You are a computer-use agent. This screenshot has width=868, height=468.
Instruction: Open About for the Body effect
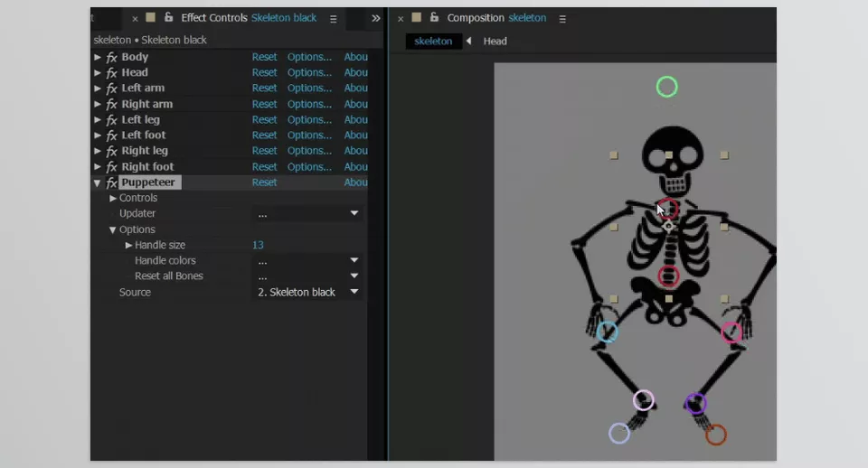point(355,57)
